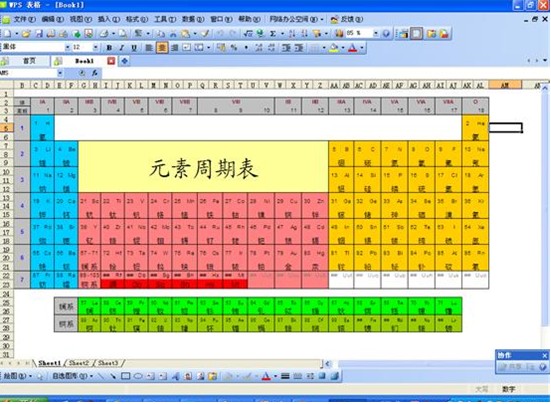Click the yellow 元素周期表 title cell
Image resolution: width=551 pixels, height=404 pixels.
point(203,167)
